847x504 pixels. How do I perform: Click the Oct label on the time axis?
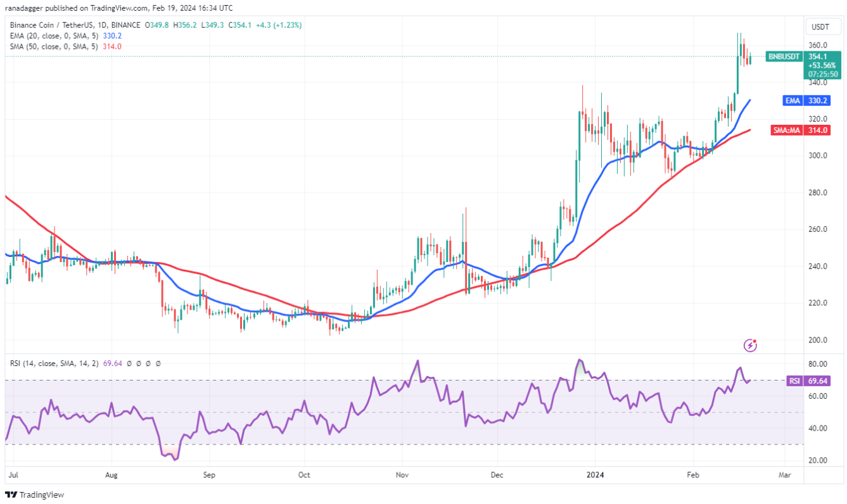coord(305,474)
